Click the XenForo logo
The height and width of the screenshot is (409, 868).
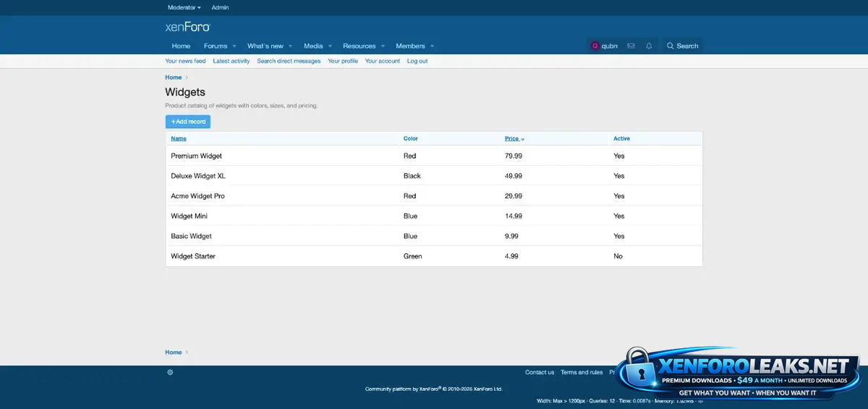point(187,27)
